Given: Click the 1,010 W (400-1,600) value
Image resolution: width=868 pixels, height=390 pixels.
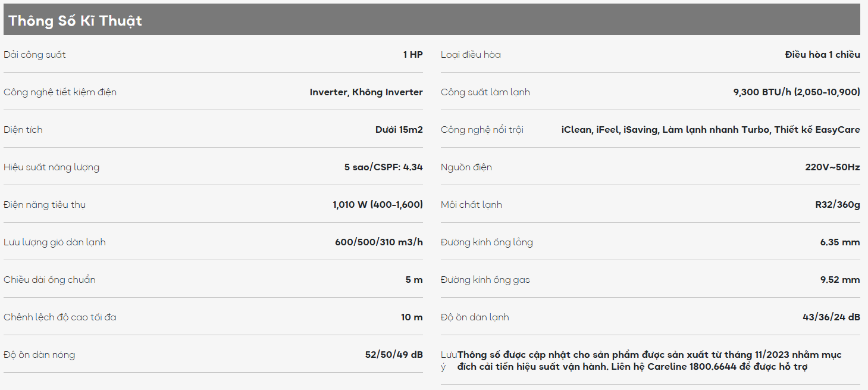Looking at the screenshot, I should (x=378, y=205).
